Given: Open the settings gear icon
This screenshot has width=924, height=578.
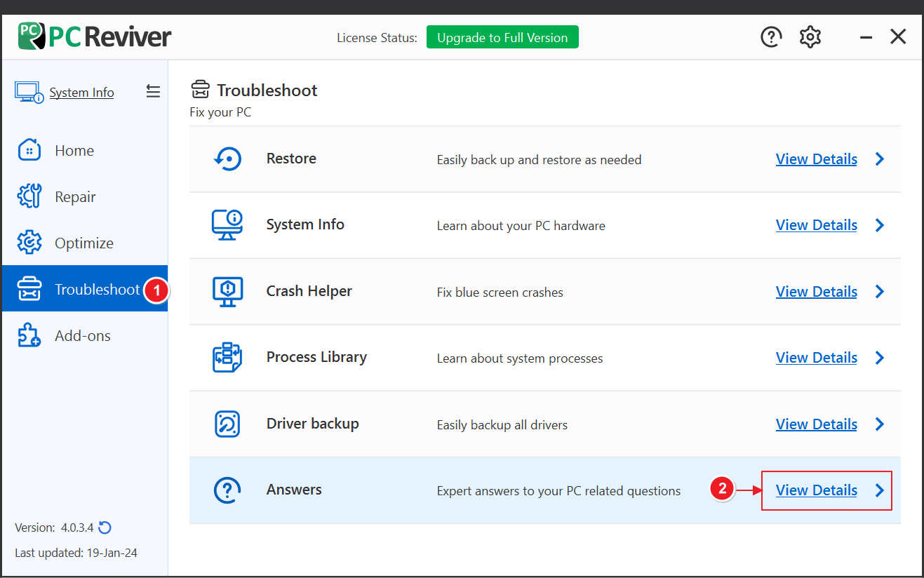Looking at the screenshot, I should pos(810,37).
